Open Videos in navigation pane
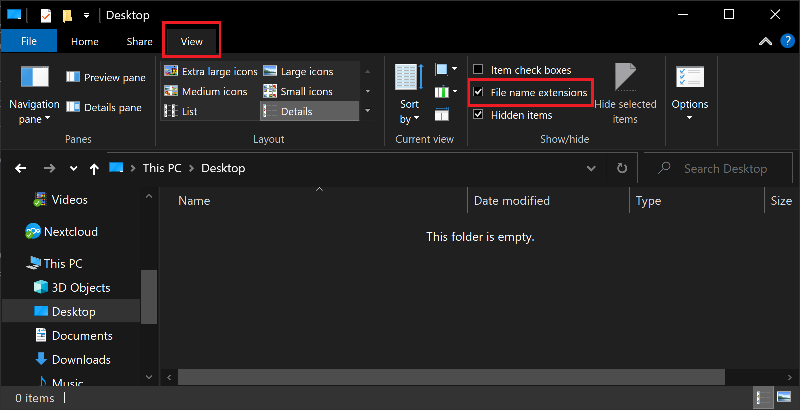 pyautogui.click(x=60, y=199)
